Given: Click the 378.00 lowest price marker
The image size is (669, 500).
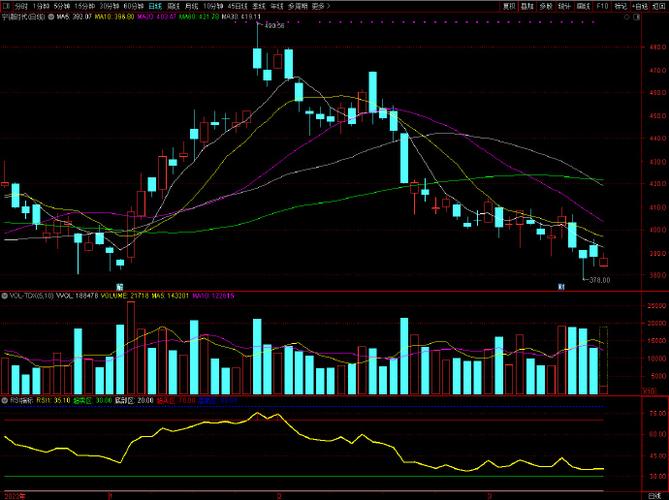Looking at the screenshot, I should coord(600,280).
